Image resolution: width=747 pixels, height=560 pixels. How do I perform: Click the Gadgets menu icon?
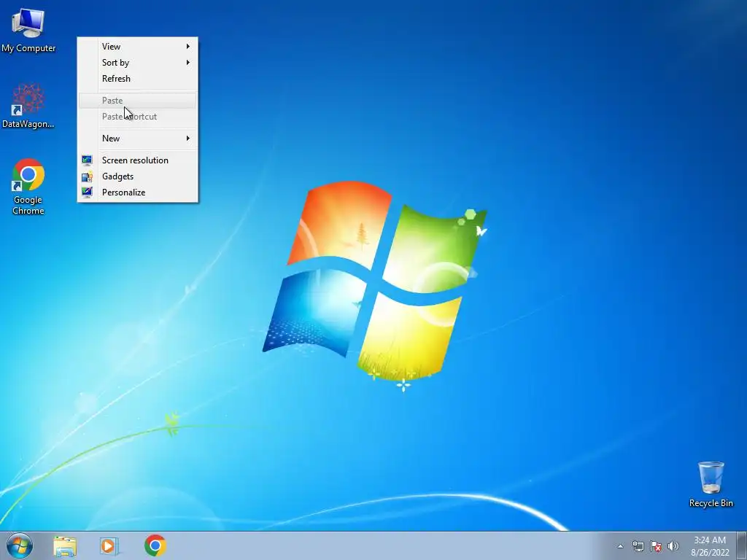[87, 176]
